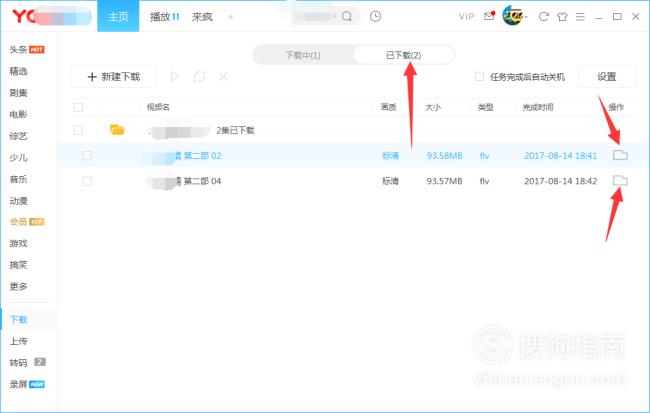Open 上传 in the sidebar
Viewport: 650px width, 413px height.
19,341
